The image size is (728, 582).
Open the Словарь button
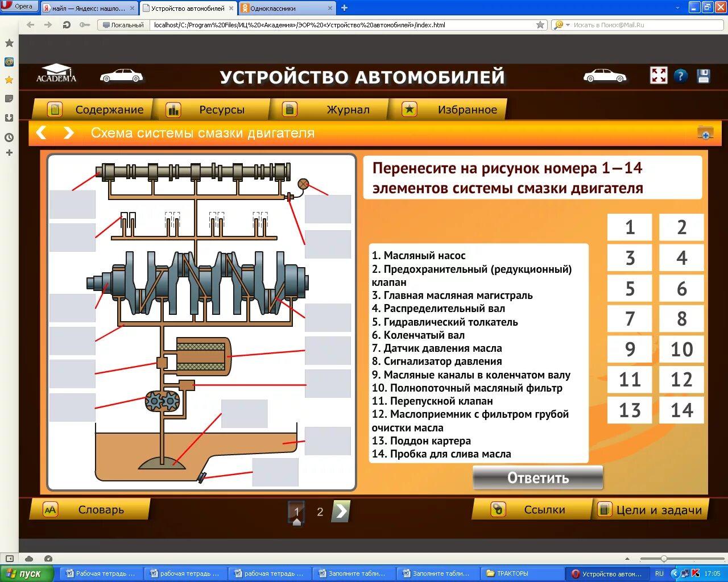tap(90, 510)
